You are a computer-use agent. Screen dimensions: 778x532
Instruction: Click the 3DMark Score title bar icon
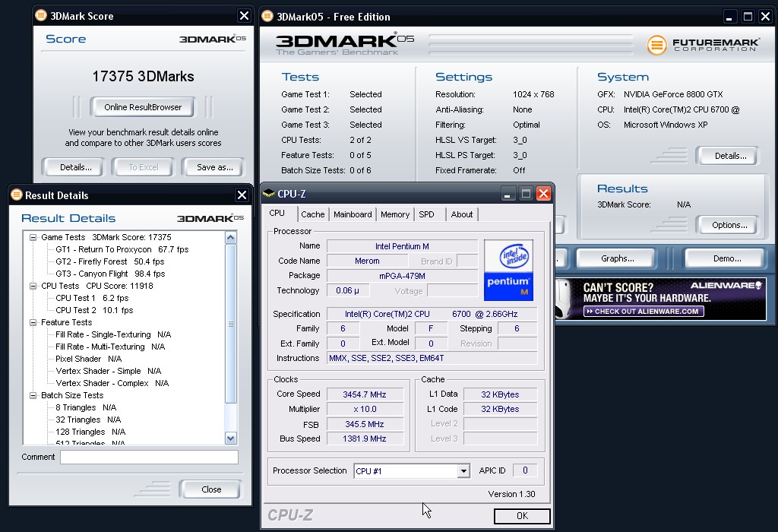(x=41, y=15)
